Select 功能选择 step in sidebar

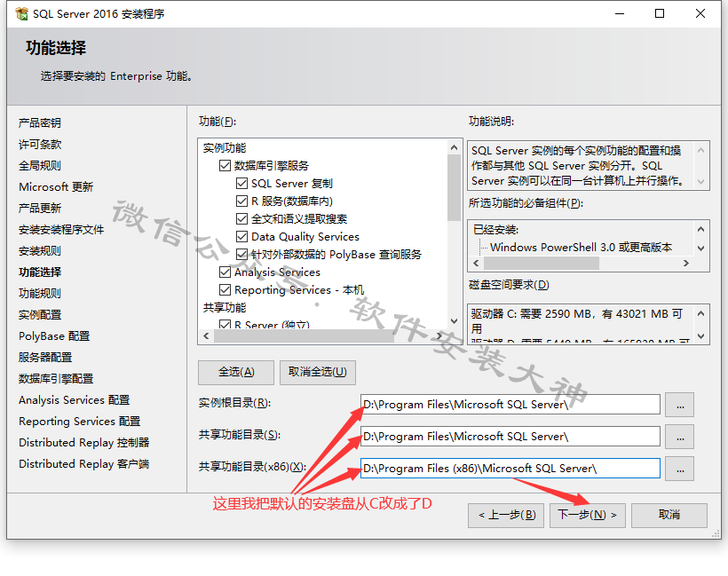pos(40,272)
